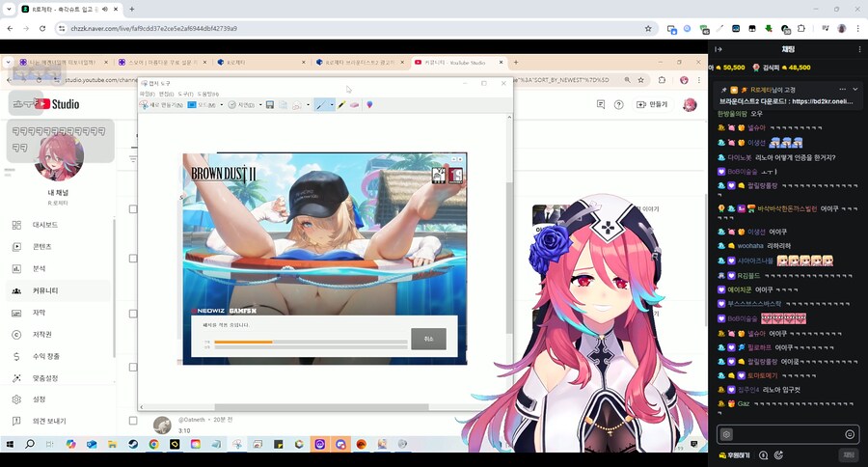The image size is (868, 467).
Task: Tick the second comment checkbox in Studio list
Action: (133, 259)
